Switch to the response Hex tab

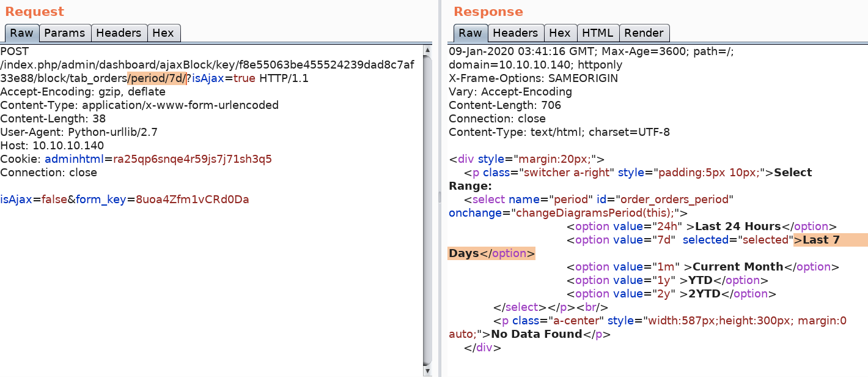pyautogui.click(x=559, y=33)
